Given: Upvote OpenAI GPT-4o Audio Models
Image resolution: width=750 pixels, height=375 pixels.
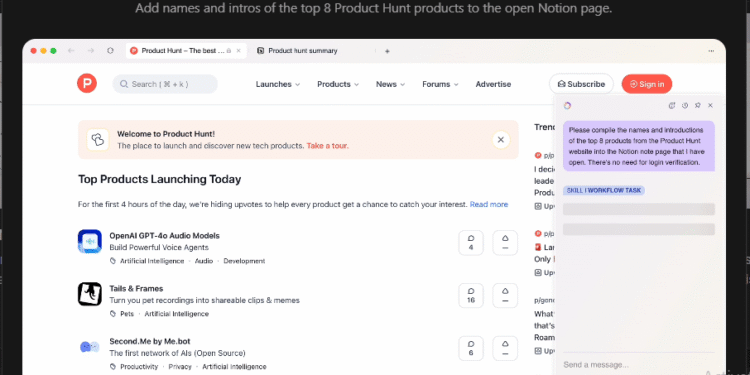Looking at the screenshot, I should coord(505,243).
